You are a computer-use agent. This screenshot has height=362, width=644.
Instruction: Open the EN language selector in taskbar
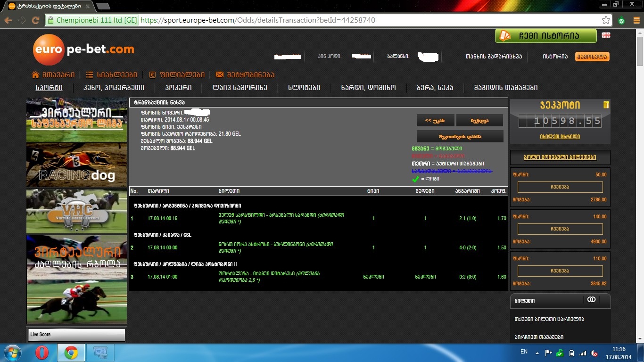524,352
